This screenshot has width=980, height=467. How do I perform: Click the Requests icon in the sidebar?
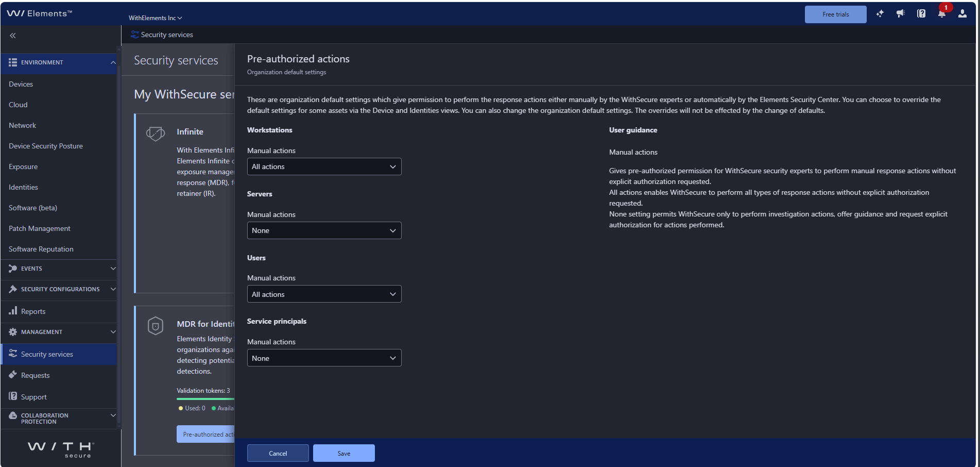(13, 375)
